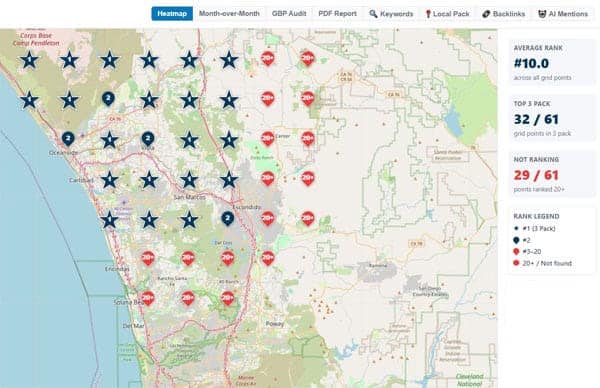Select the Average Rank #10.0 card
Viewport: 600px width, 388px height.
point(552,63)
